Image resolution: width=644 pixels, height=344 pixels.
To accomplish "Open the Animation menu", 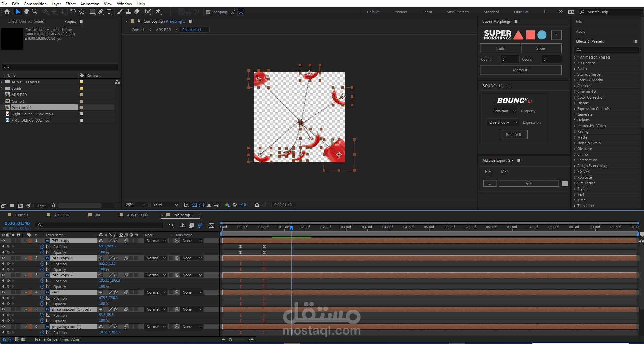I will coord(90,4).
